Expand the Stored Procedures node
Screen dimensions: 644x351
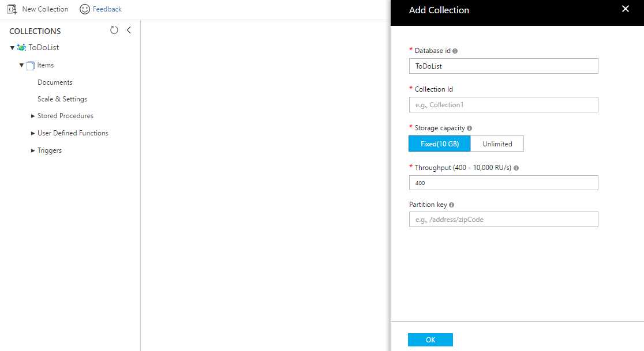click(33, 115)
